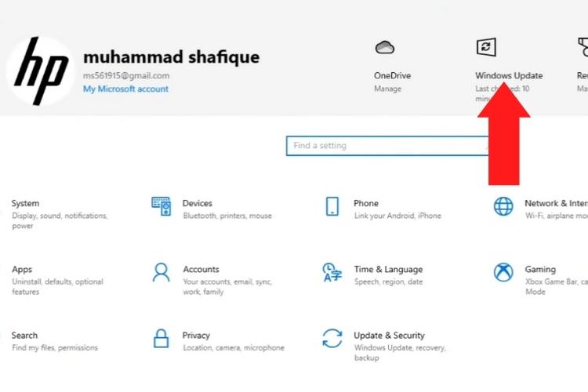Click 'Uninstall, defaults, optional features' description

(x=58, y=287)
